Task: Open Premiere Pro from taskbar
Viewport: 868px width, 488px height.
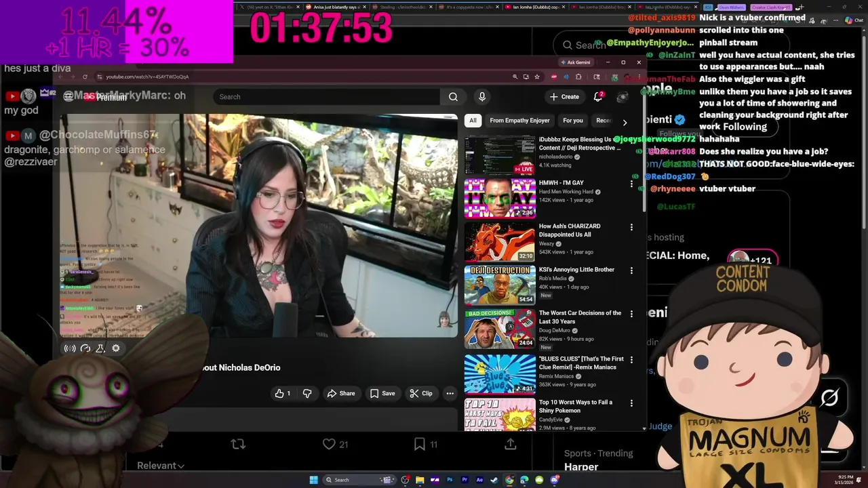Action: pyautogui.click(x=465, y=480)
